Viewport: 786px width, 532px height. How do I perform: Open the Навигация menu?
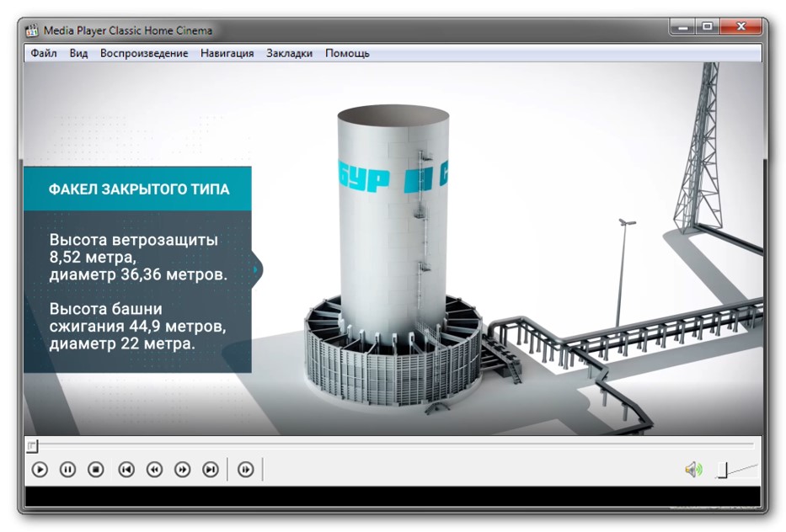coord(227,53)
